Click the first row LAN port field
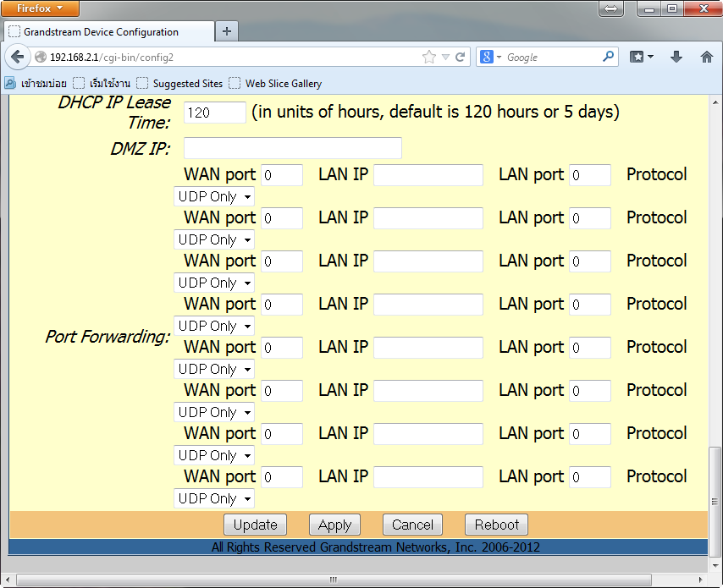This screenshot has height=588, width=723. (590, 175)
